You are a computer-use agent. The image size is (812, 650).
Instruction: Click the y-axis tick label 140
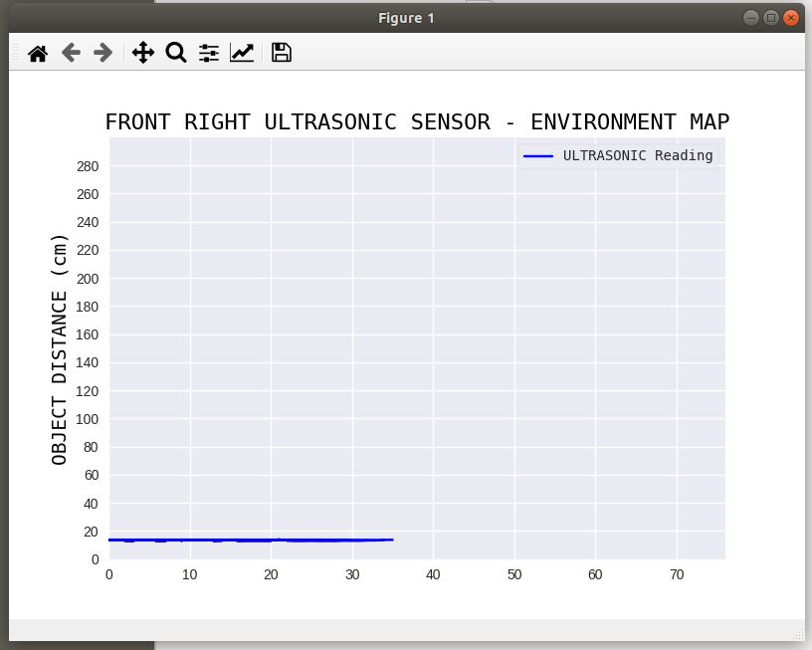[x=88, y=363]
